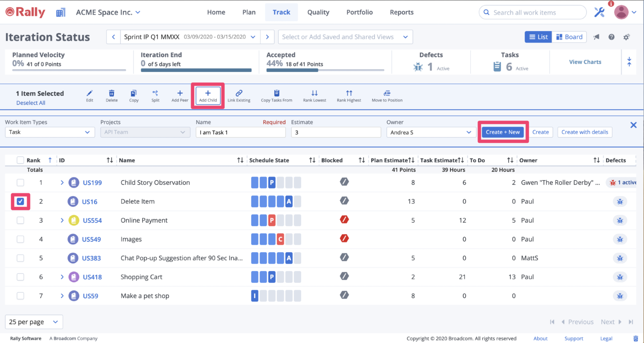Switch to Board view

point(569,36)
